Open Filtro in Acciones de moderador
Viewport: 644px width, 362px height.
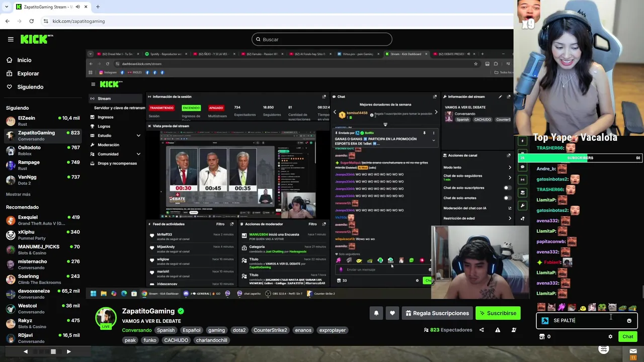(312, 224)
